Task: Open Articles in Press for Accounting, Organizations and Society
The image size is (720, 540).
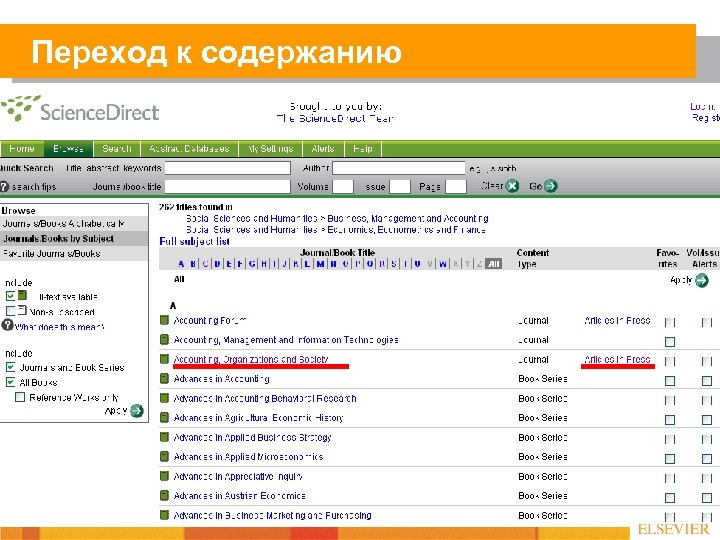Action: 617,359
